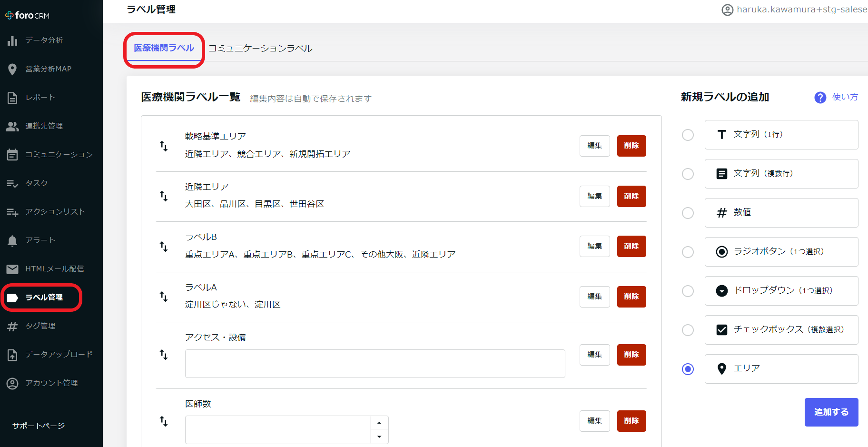Click 削除 for アクセス・設備
The height and width of the screenshot is (447, 868).
coord(631,355)
